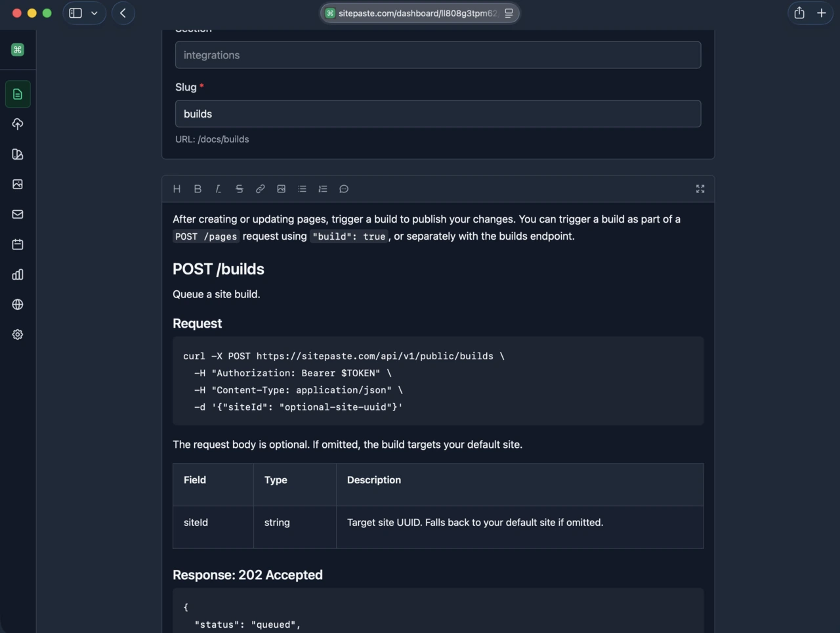Screen dimensions: 840x633
Task: Toggle bold formatting in editor toolbar
Action: 198,189
